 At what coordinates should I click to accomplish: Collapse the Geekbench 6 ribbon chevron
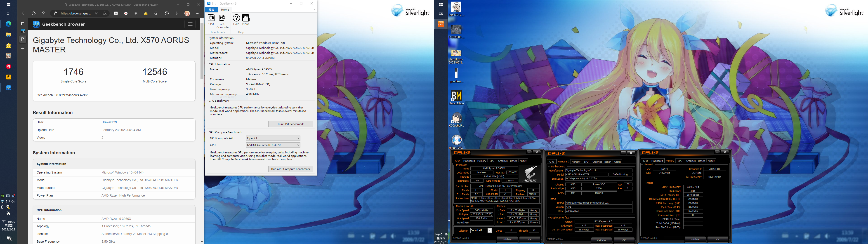click(x=314, y=9)
